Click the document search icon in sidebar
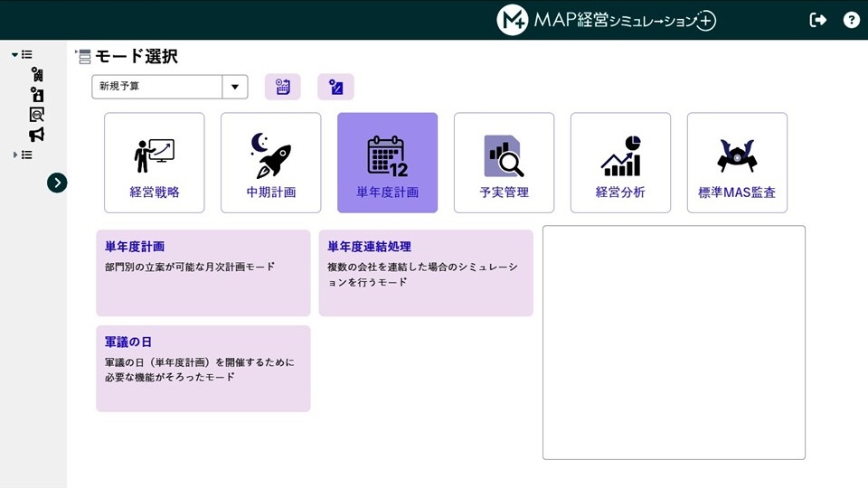 coord(36,115)
